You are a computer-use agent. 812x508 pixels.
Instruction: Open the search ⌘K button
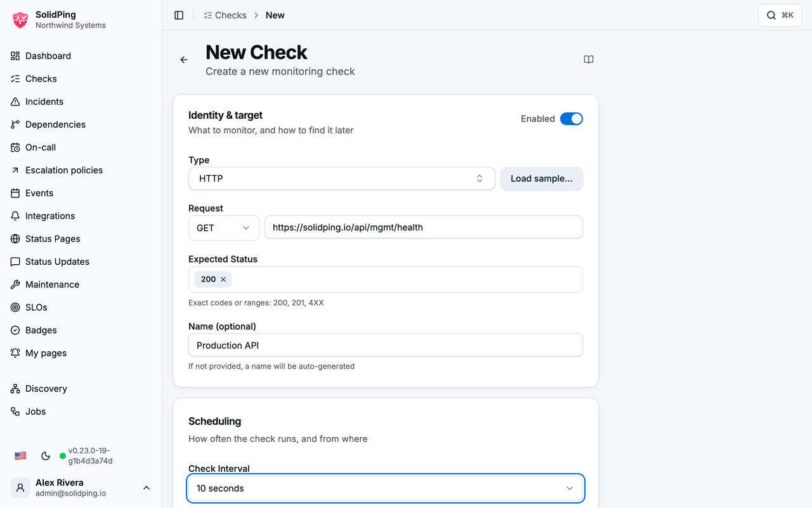tap(780, 15)
